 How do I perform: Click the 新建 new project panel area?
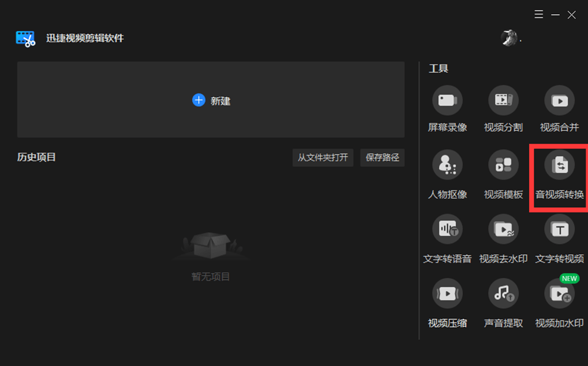tap(211, 99)
